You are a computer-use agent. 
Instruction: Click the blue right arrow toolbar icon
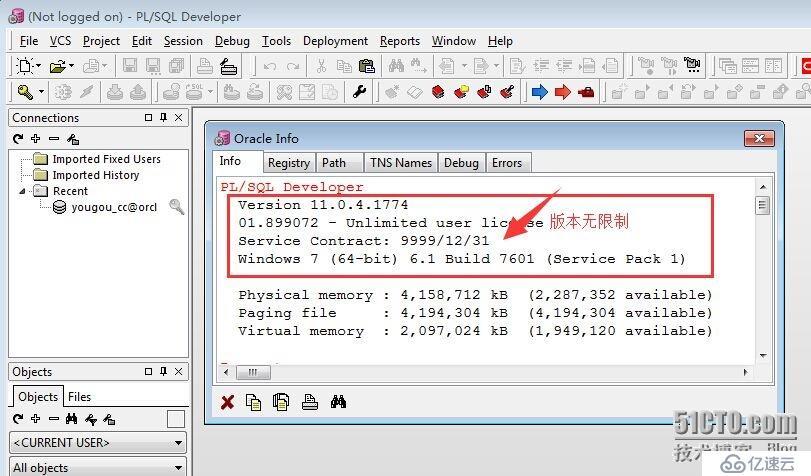coord(539,92)
